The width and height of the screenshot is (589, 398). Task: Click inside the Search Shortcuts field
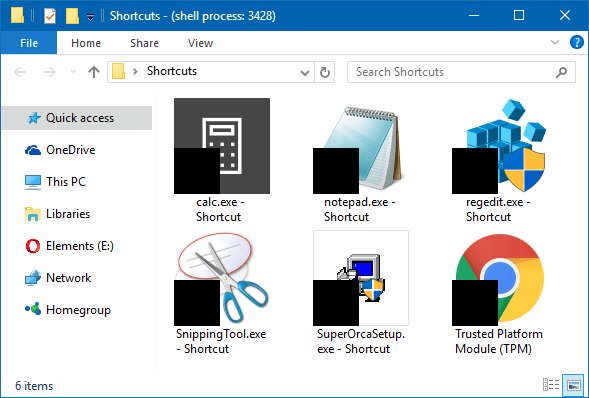pyautogui.click(x=461, y=72)
